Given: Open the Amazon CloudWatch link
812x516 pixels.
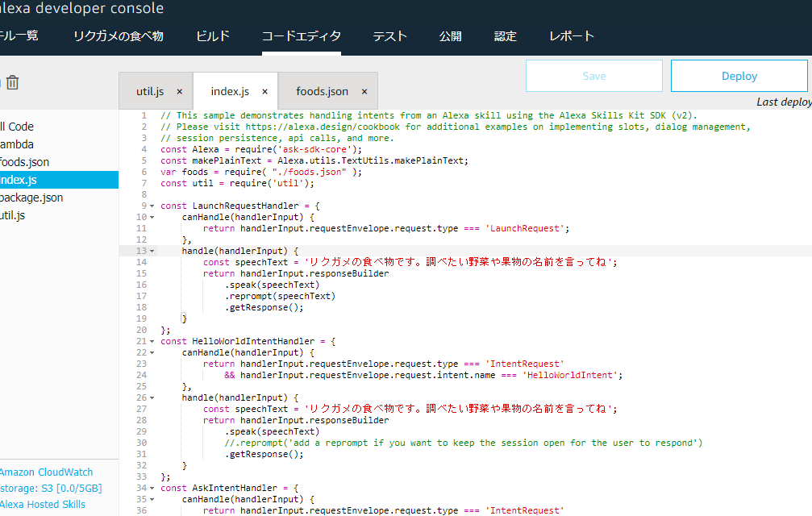Looking at the screenshot, I should coord(46,472).
